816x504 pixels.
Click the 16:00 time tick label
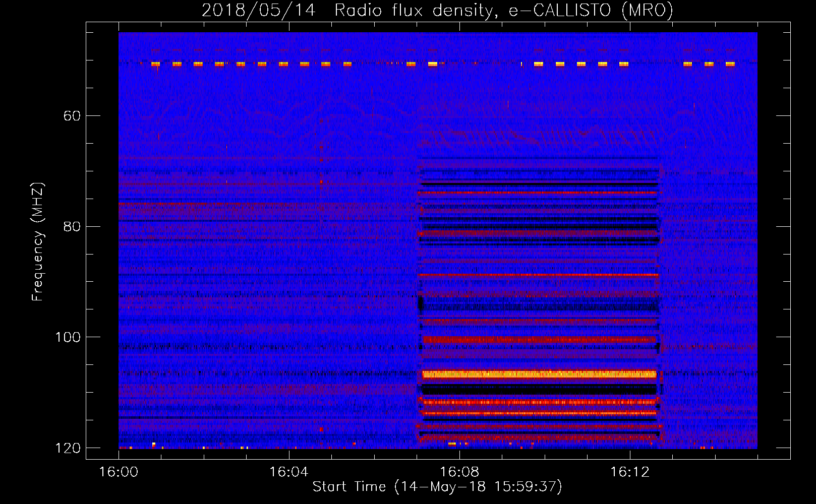119,472
